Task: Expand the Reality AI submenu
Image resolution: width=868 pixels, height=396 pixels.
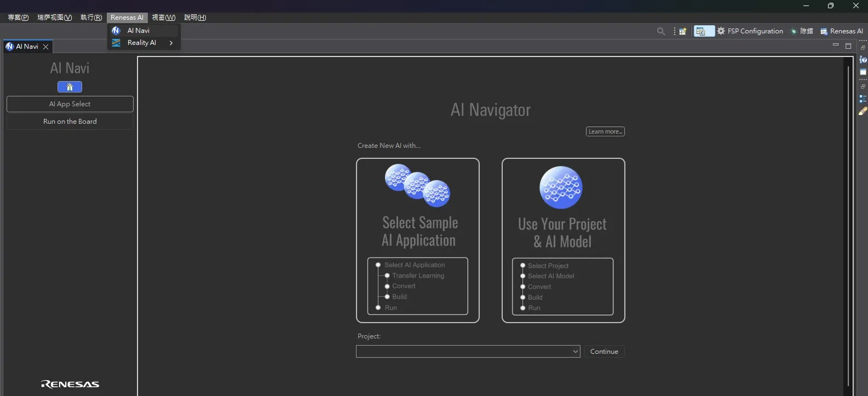Action: pos(142,43)
